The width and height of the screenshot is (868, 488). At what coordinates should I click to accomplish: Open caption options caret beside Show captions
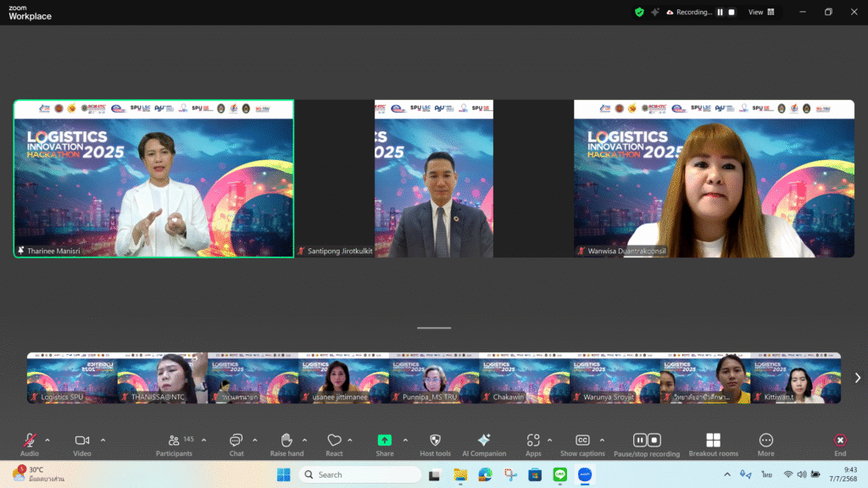pos(603,441)
